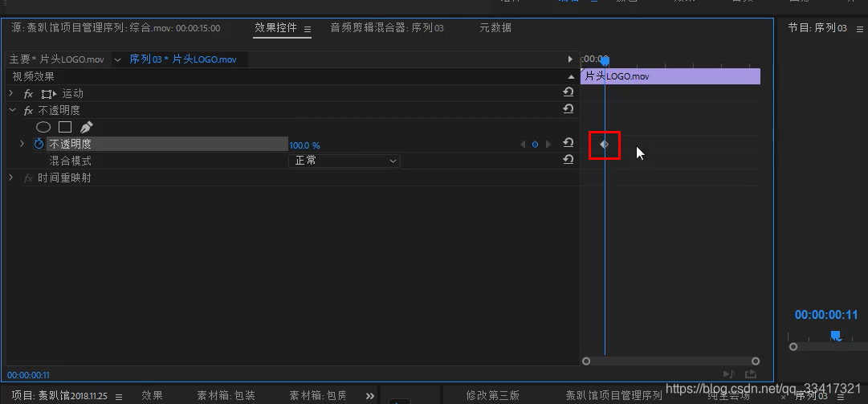This screenshot has width=868, height=404.
Task: Select the free draw bezier pen mask tool
Action: coord(87,127)
